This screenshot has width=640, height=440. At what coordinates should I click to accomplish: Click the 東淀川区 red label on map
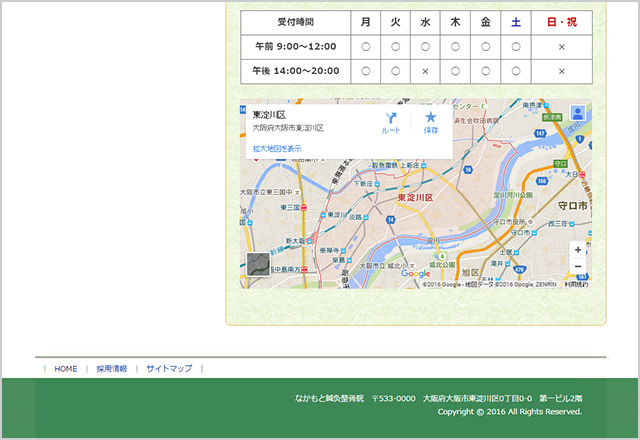pyautogui.click(x=416, y=198)
